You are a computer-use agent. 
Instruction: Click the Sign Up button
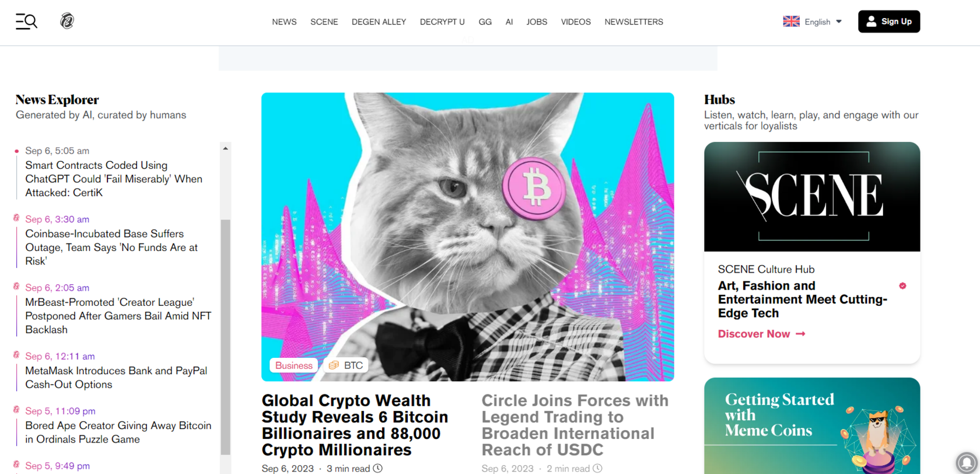click(x=889, y=22)
